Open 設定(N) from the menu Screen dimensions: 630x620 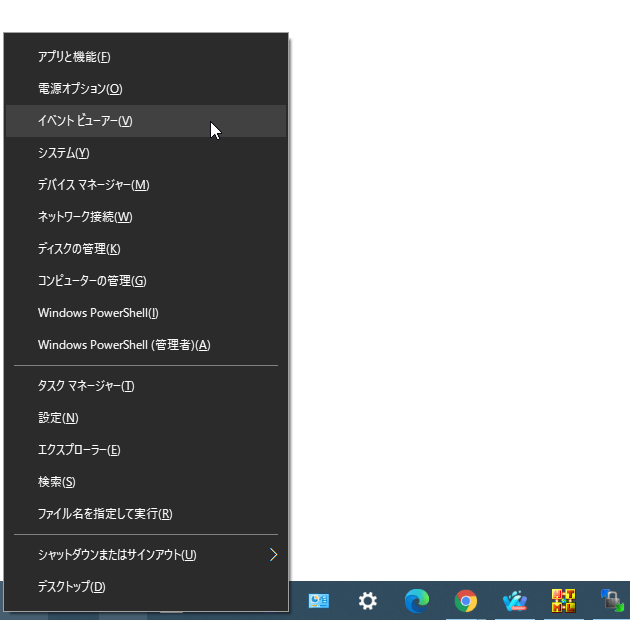click(x=146, y=418)
